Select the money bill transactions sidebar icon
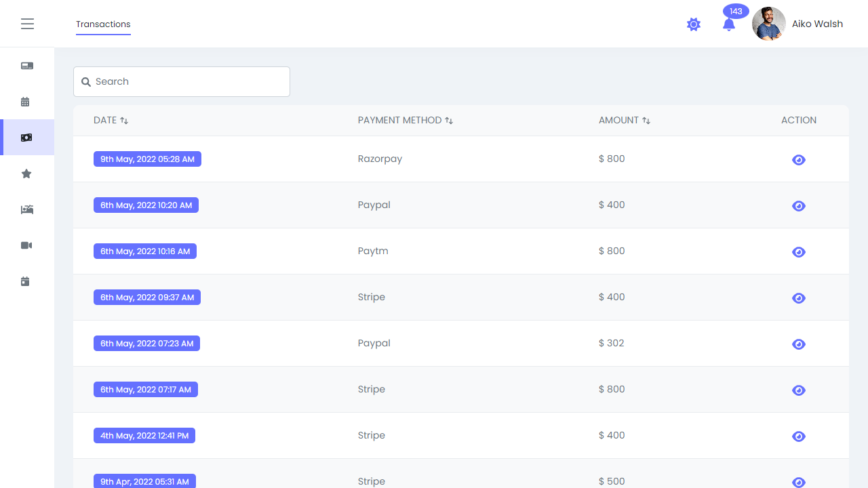Image resolution: width=868 pixels, height=488 pixels. [26, 138]
